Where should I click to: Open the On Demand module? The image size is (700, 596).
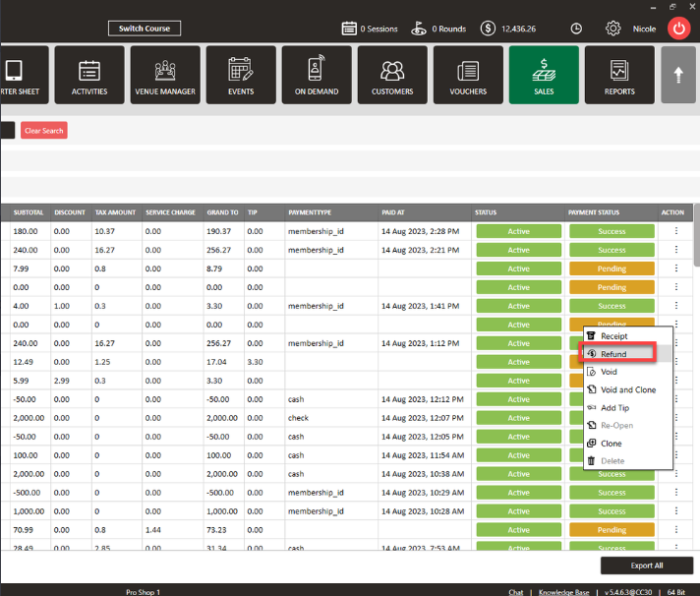pyautogui.click(x=317, y=75)
